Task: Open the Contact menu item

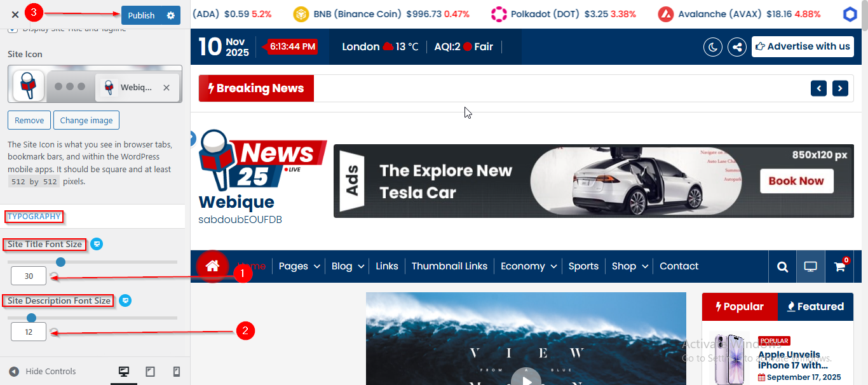Action: tap(679, 266)
